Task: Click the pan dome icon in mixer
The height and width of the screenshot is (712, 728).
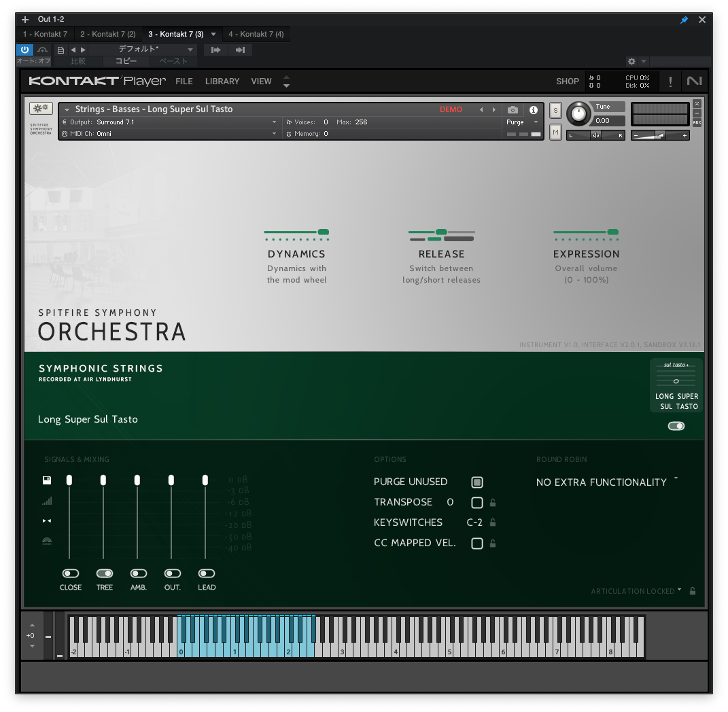Action: pos(47,541)
